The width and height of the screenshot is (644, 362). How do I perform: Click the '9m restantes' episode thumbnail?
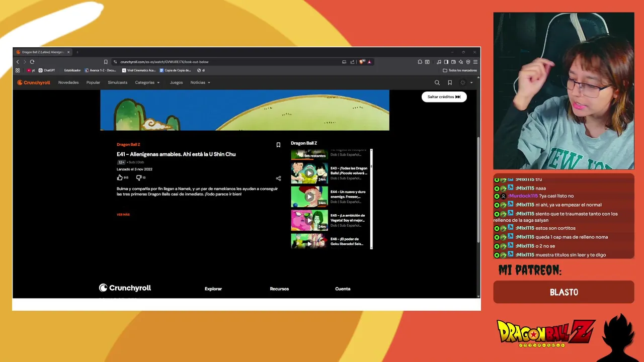[309, 154]
